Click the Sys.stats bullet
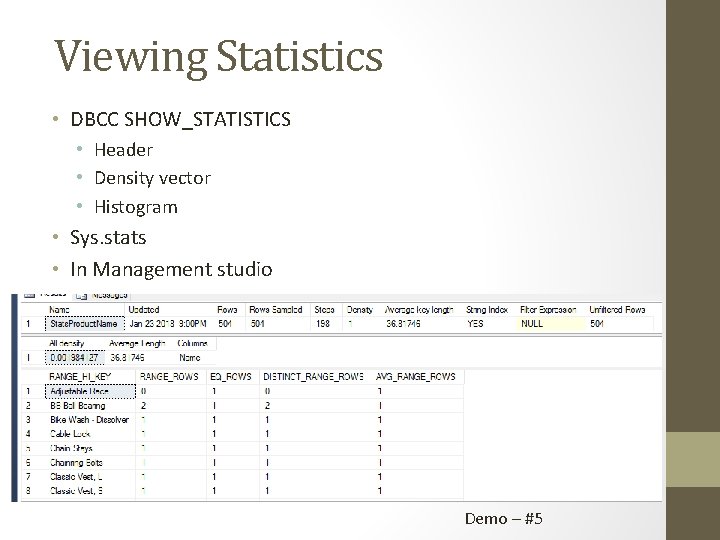This screenshot has height=540, width=720. click(108, 238)
